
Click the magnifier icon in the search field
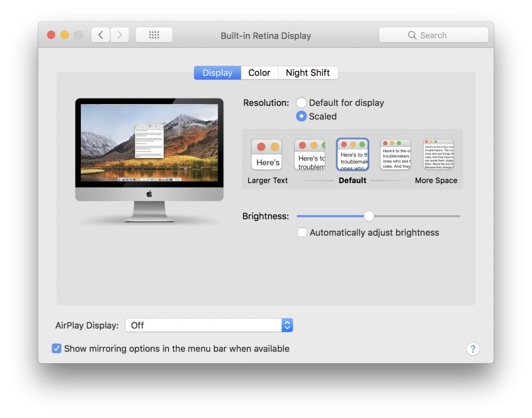[x=412, y=35]
